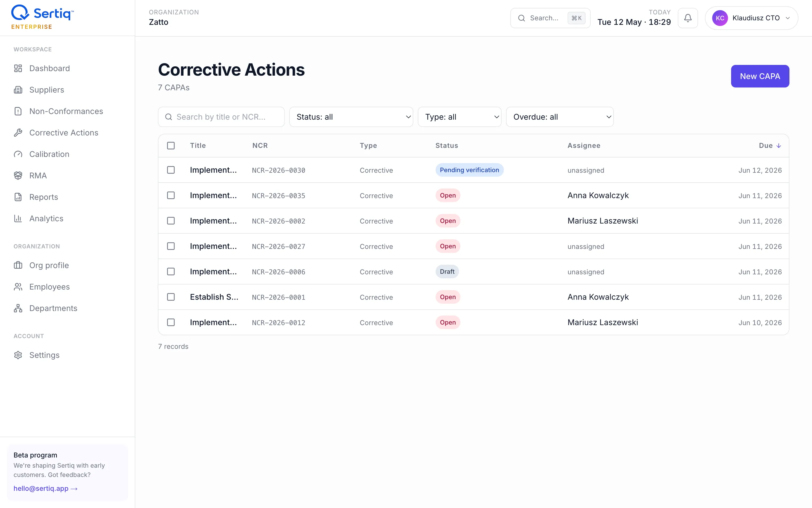Follow the hello@sertiq.app link
Screen dimensions: 812x508
pos(45,489)
